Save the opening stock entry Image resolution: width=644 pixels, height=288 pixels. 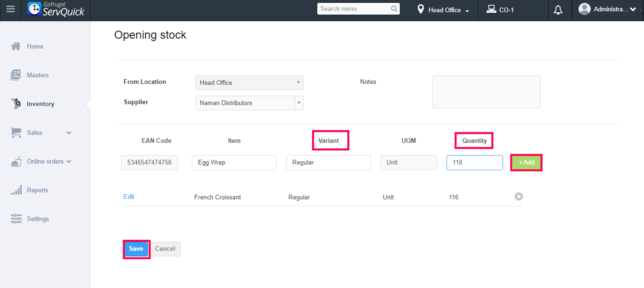136,249
